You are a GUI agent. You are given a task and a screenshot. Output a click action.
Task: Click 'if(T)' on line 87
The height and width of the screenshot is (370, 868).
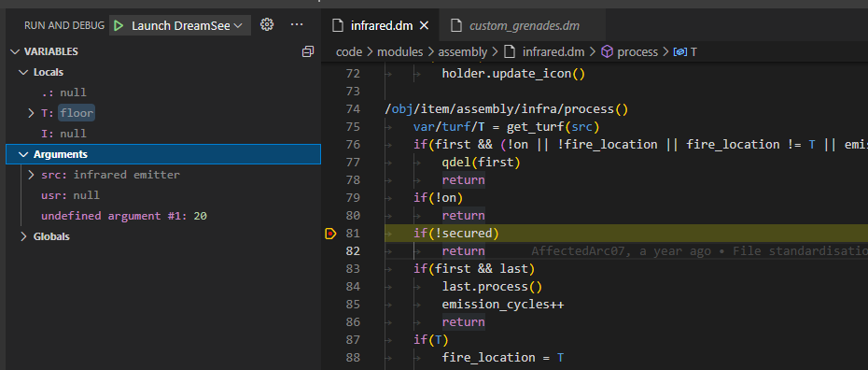coord(430,339)
